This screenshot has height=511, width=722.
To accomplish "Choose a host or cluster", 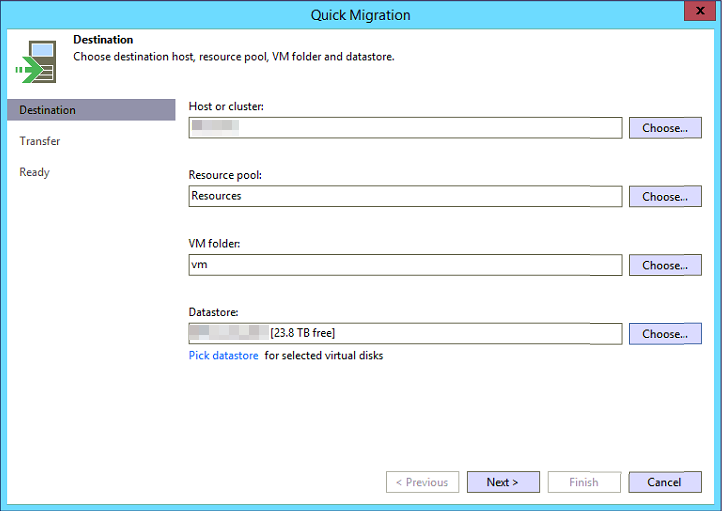I will [x=664, y=128].
